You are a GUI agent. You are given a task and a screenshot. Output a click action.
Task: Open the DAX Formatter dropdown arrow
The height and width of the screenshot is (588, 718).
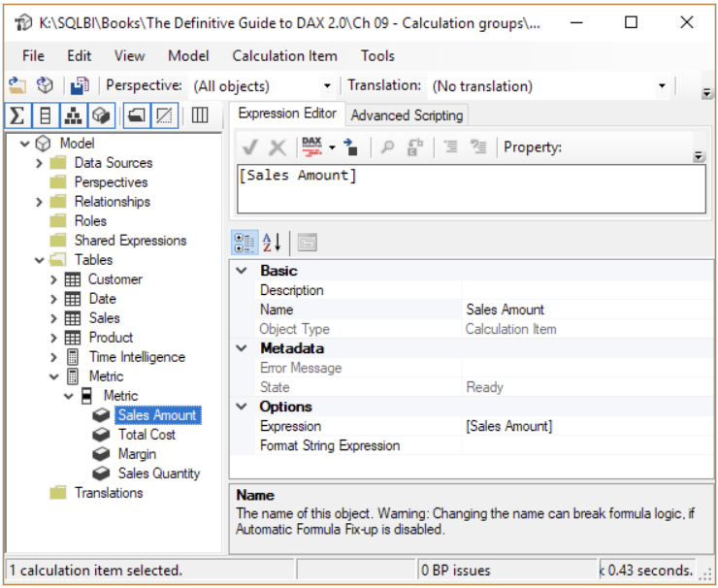pos(332,147)
